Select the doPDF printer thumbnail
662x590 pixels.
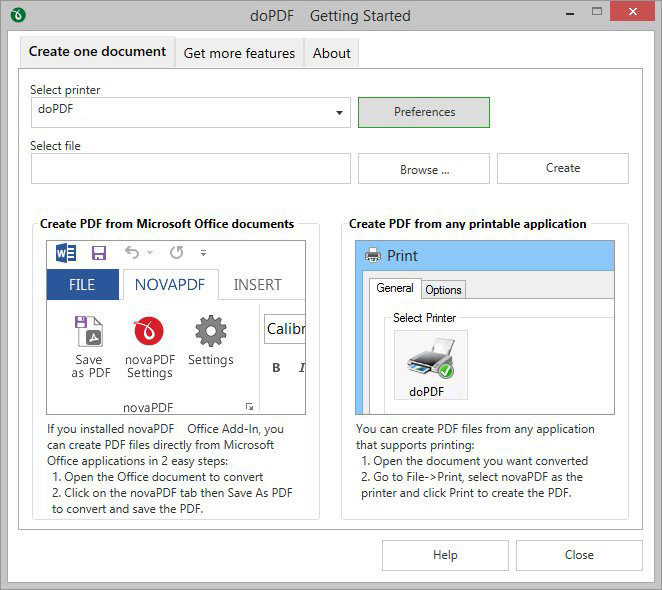pyautogui.click(x=431, y=365)
